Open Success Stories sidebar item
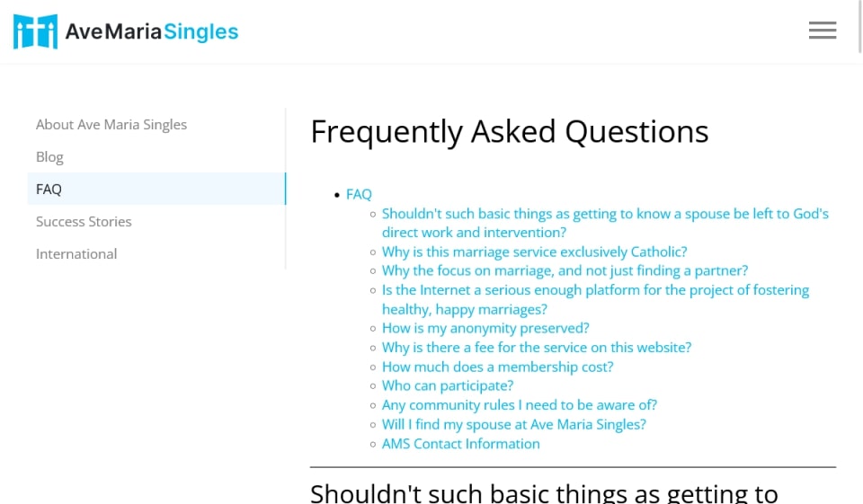The width and height of the screenshot is (863, 504). [x=84, y=222]
